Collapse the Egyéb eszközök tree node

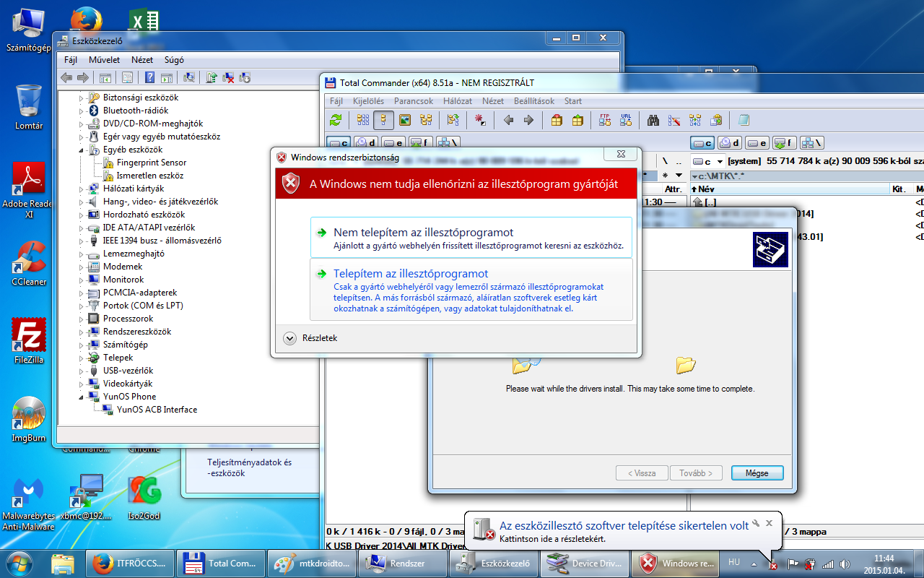coord(82,150)
